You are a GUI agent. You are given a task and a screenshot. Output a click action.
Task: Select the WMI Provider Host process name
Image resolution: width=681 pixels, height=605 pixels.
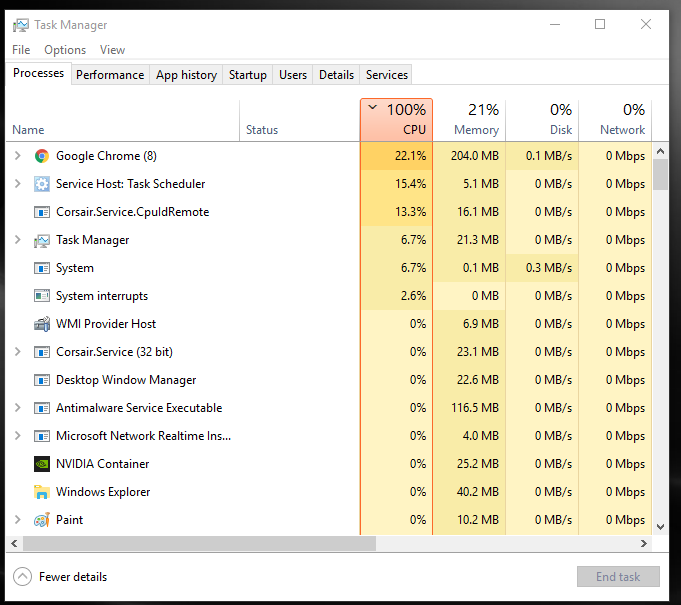(106, 324)
